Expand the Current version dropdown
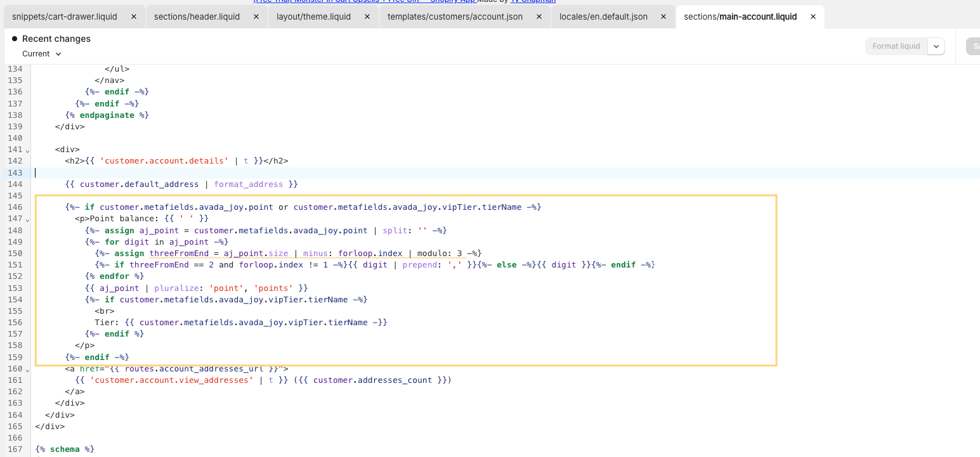The width and height of the screenshot is (980, 457). [x=42, y=54]
